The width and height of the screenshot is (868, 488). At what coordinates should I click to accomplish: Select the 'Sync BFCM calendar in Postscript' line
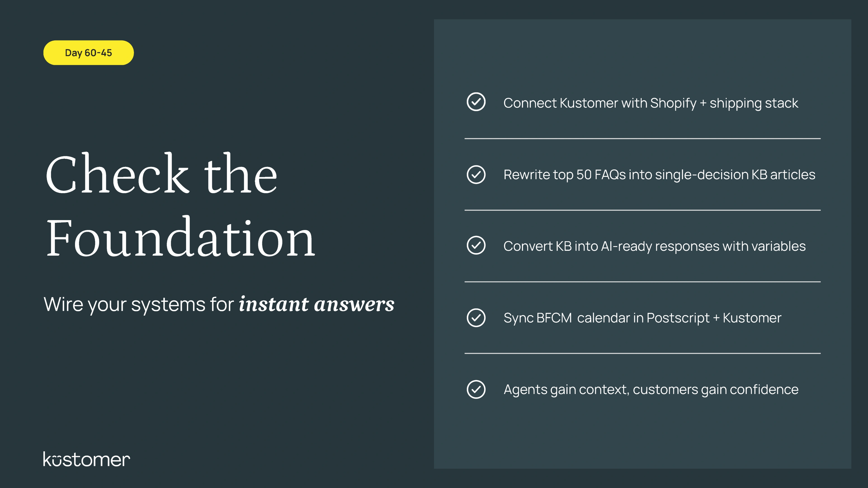click(x=642, y=318)
